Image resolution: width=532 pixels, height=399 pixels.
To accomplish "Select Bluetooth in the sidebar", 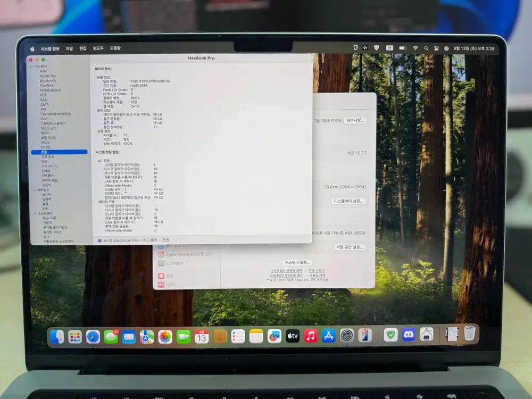I will pyautogui.click(x=47, y=81).
